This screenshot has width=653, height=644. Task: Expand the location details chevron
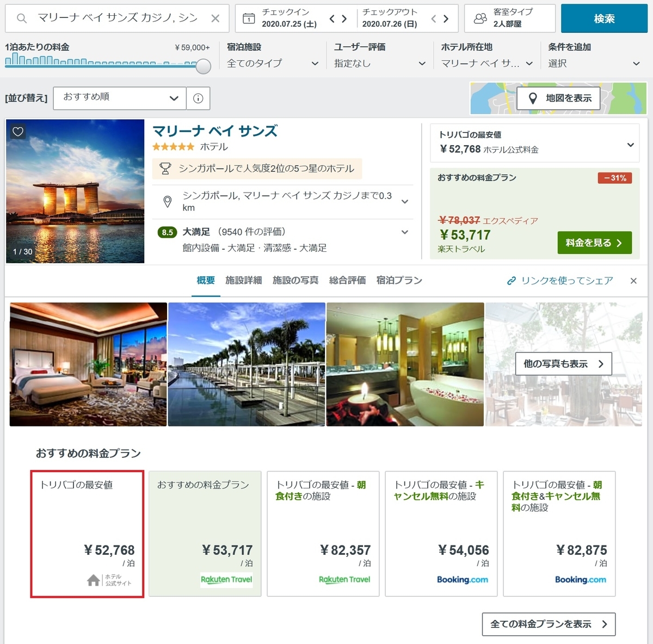405,202
